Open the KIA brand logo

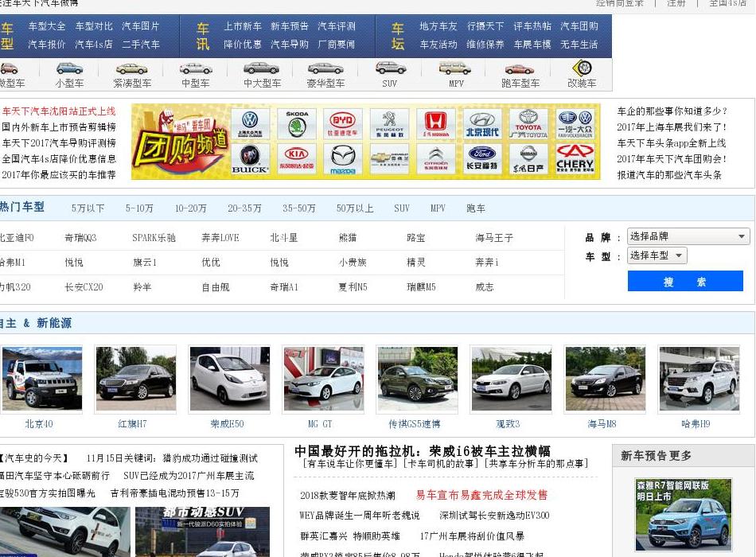point(297,159)
